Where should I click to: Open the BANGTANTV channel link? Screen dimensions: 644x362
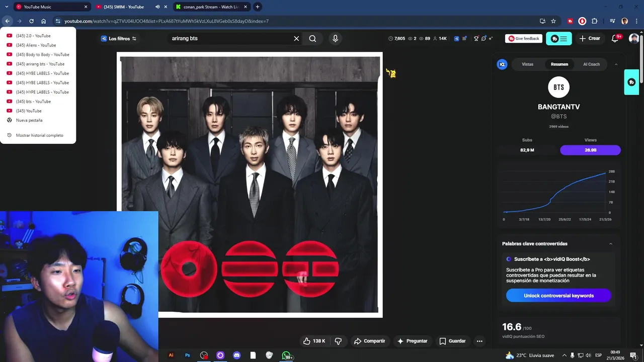pos(558,107)
